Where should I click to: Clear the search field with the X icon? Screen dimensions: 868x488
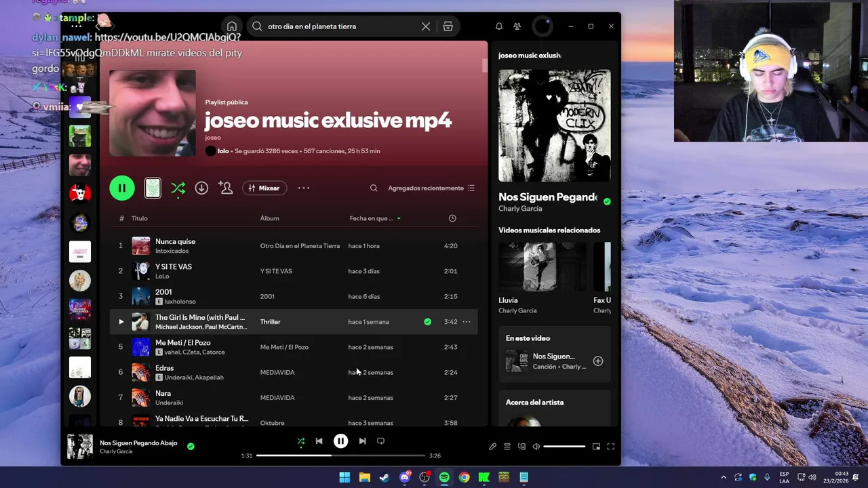coord(426,26)
